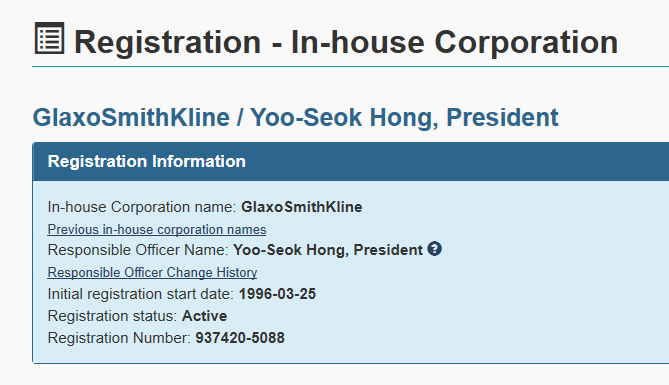
Task: Click the In-house Corporation name label
Action: 142,207
